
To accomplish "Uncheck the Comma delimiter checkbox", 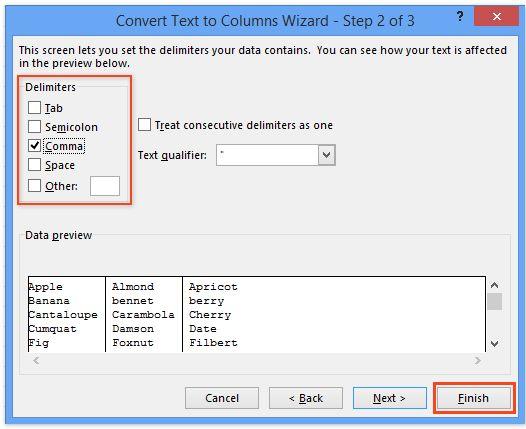I will pyautogui.click(x=35, y=146).
